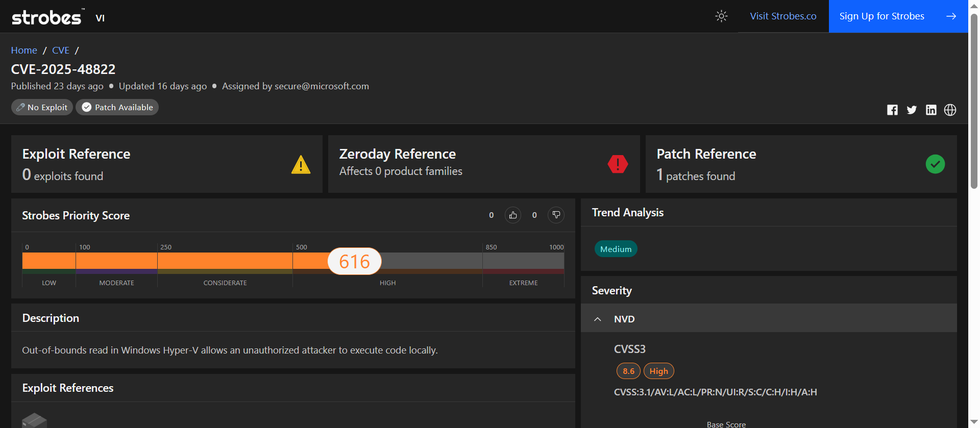Click the 8.6 CVSS score badge
This screenshot has height=428, width=980.
pos(628,371)
